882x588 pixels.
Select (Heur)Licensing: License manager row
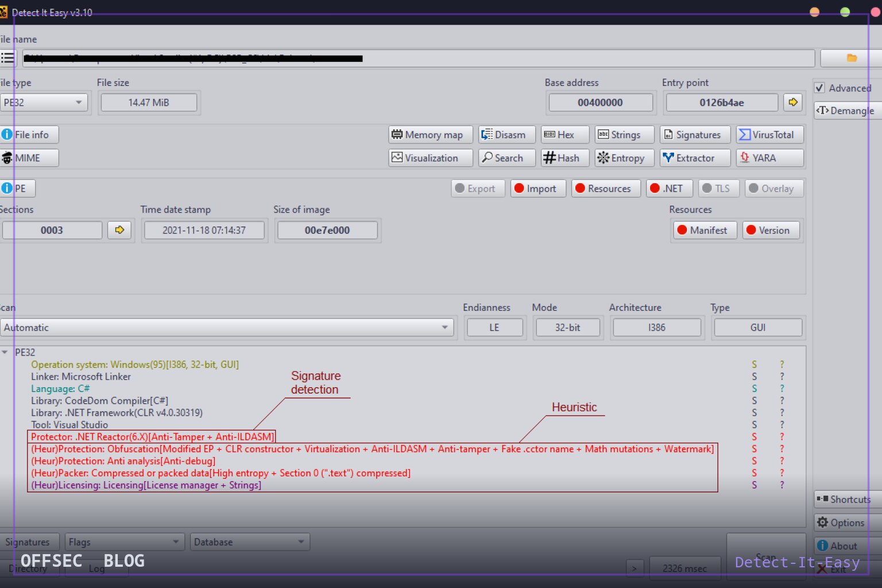146,485
